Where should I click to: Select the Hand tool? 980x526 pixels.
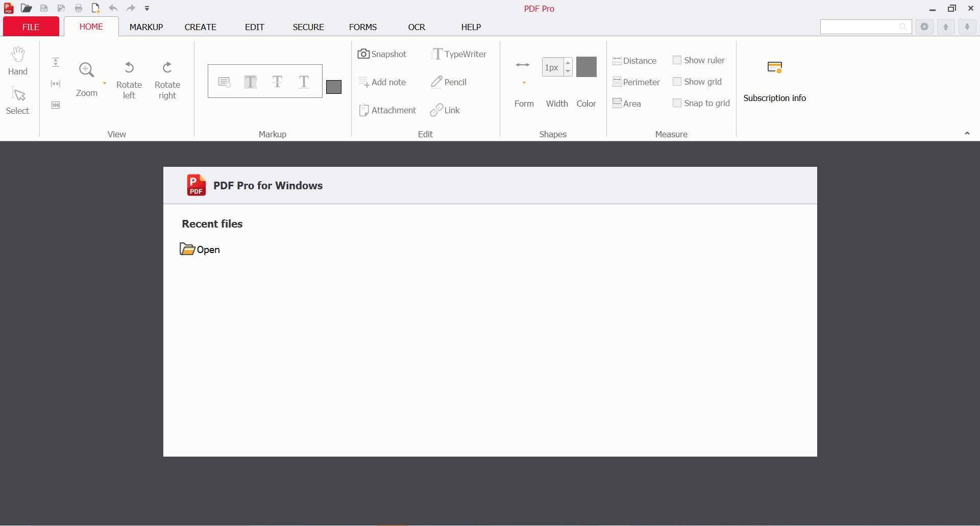click(x=18, y=61)
